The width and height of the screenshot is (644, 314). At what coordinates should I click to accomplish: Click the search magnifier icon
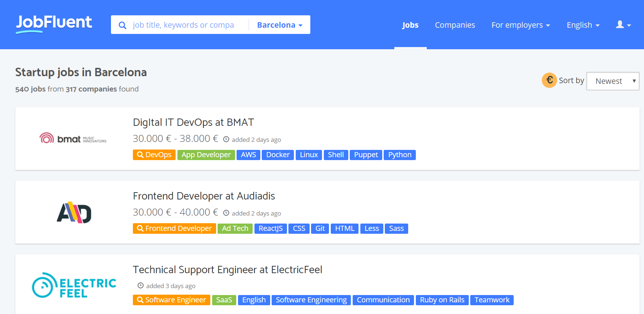pyautogui.click(x=123, y=25)
